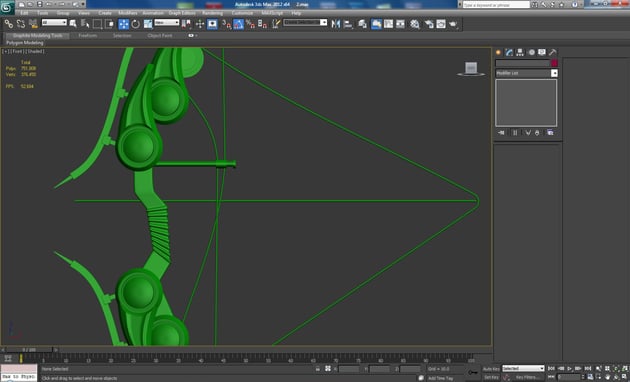Toggle Spinner Snap

tap(263, 24)
